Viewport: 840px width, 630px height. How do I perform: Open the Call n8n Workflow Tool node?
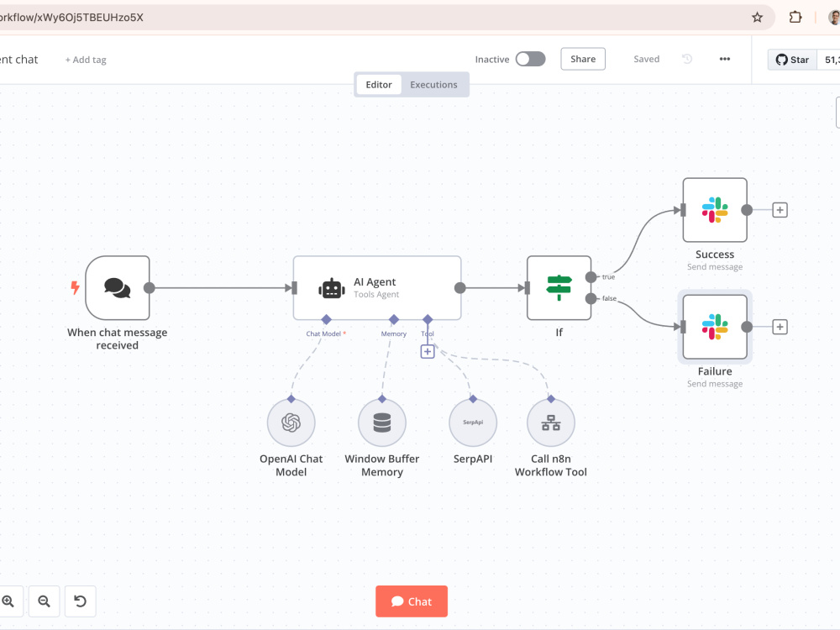(x=551, y=423)
